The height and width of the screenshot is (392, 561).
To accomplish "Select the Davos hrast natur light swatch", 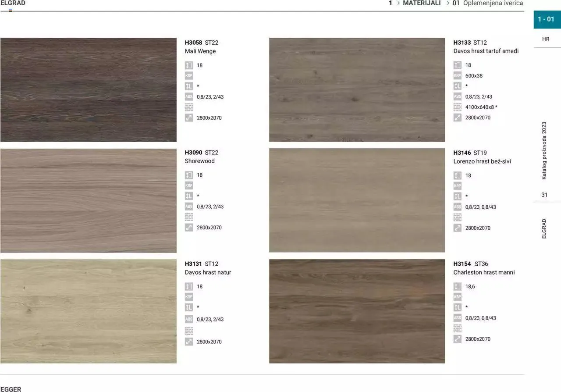I will (x=89, y=311).
